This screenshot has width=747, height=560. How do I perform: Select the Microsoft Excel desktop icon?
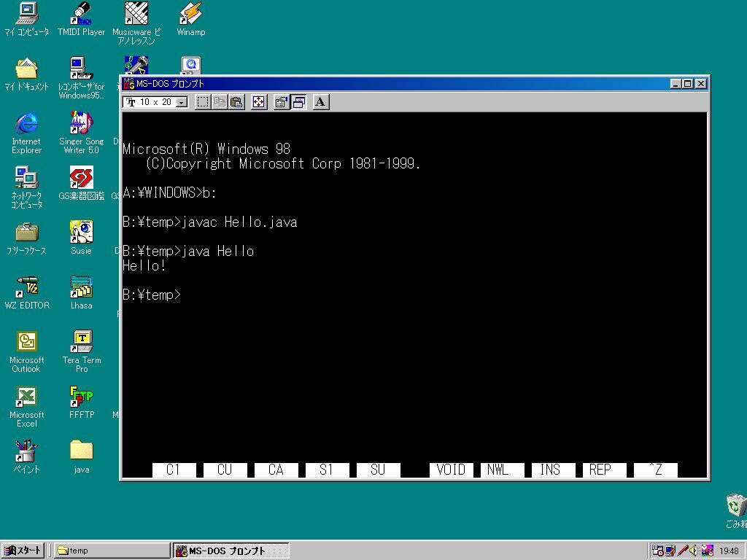click(x=27, y=406)
